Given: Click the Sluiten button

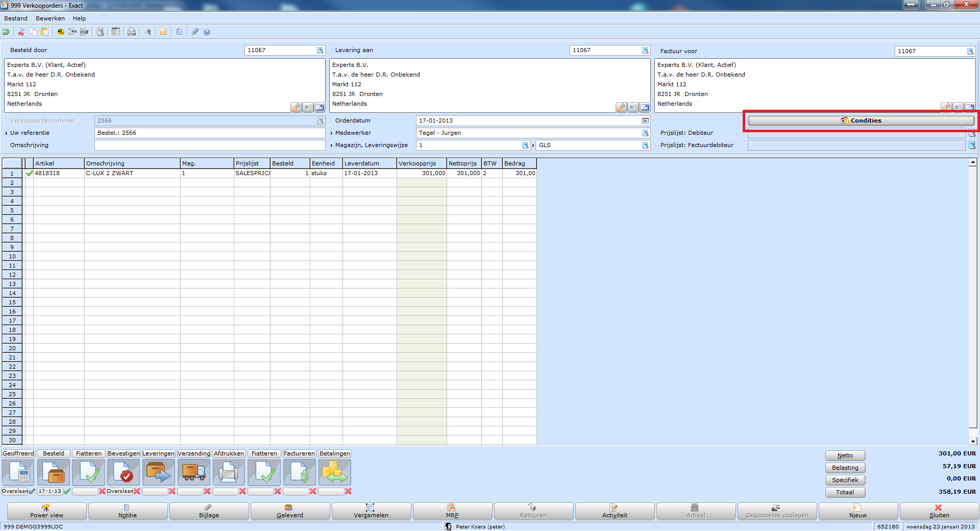Looking at the screenshot, I should 939,511.
